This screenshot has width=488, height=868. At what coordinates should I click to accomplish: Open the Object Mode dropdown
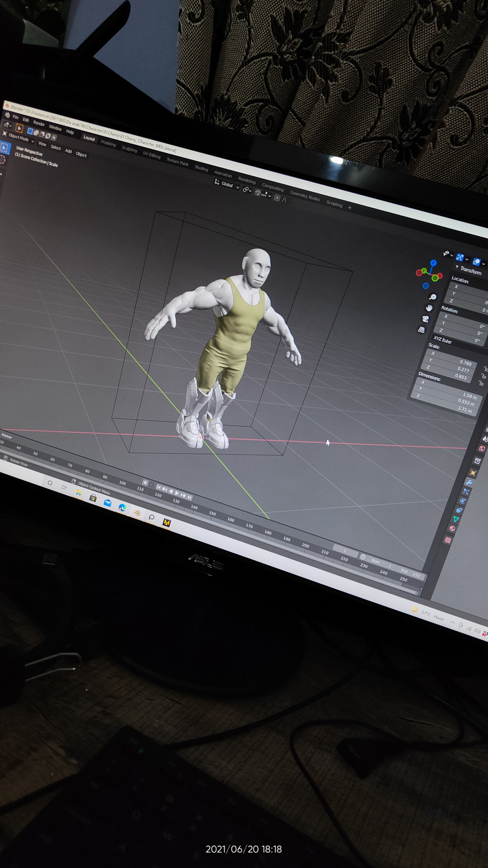coord(18,138)
